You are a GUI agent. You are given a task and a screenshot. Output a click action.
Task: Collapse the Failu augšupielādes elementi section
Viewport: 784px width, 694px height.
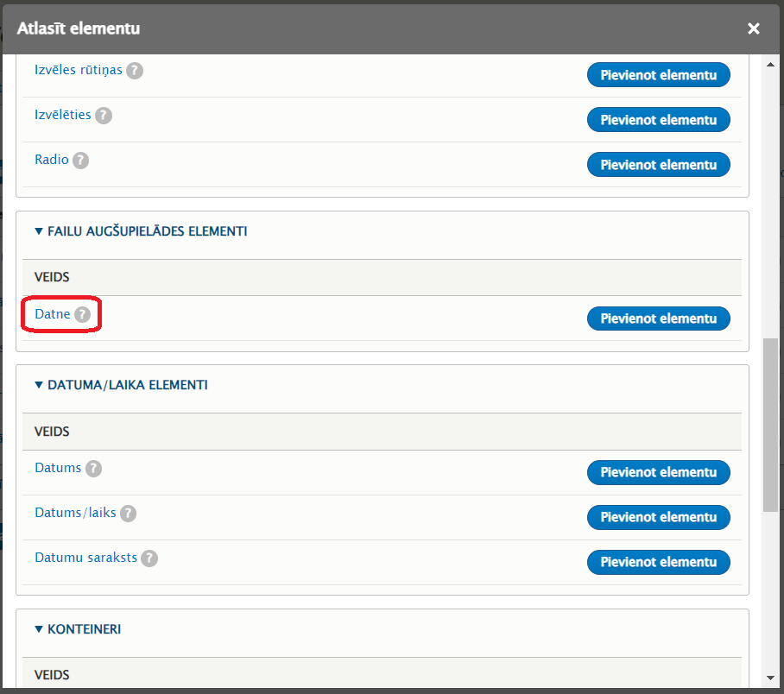pyautogui.click(x=141, y=231)
